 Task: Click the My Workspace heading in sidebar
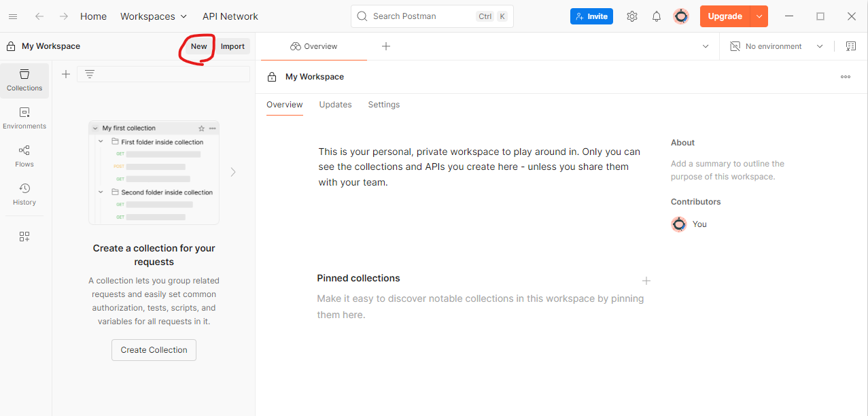(51, 46)
